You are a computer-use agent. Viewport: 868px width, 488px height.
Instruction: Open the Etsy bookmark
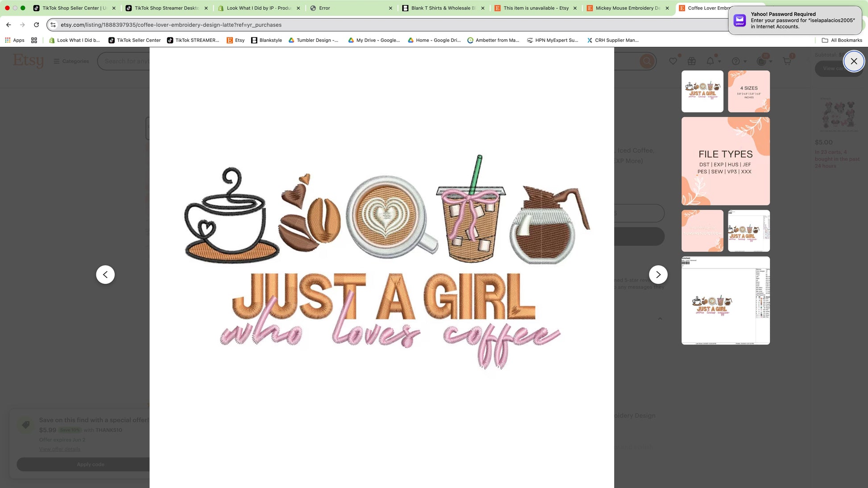[x=236, y=40]
